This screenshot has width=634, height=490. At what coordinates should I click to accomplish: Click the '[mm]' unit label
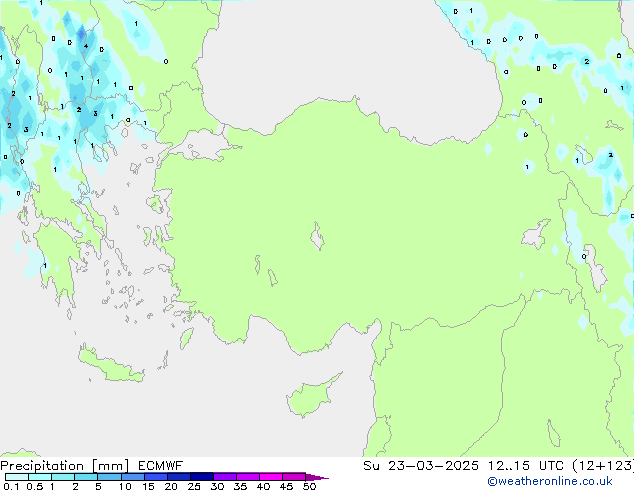(111, 466)
